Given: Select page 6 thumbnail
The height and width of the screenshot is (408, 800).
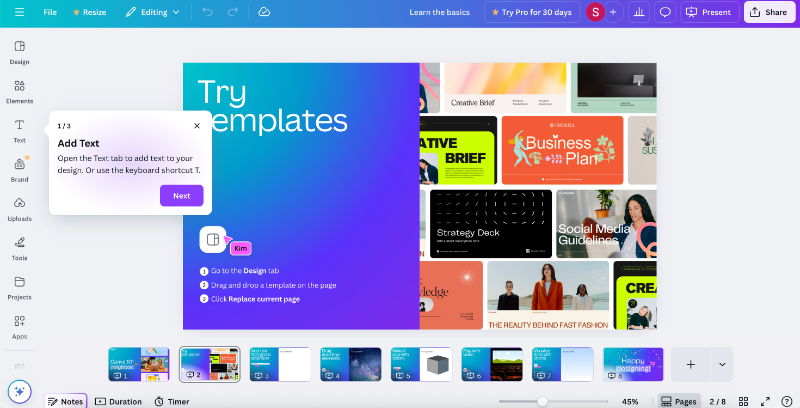Looking at the screenshot, I should 492,364.
